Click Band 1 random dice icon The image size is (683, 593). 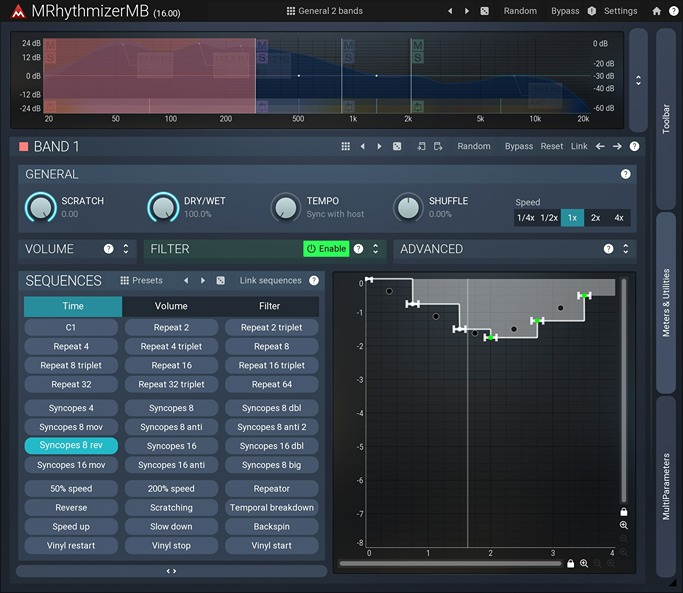coord(397,146)
